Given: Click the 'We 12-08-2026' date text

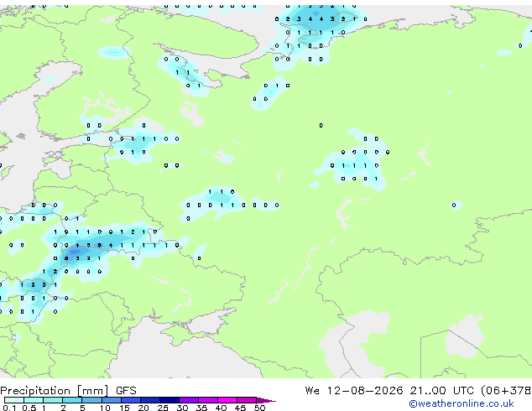Looking at the screenshot, I should [x=354, y=391].
